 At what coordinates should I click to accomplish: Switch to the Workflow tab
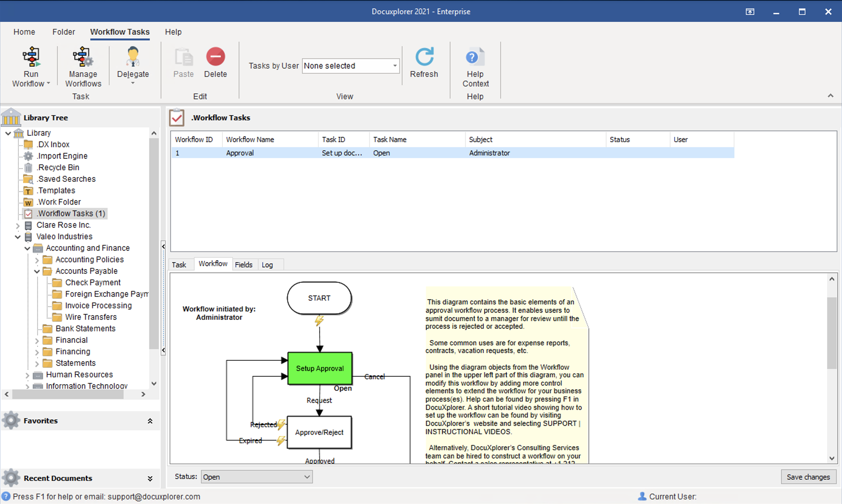213,264
